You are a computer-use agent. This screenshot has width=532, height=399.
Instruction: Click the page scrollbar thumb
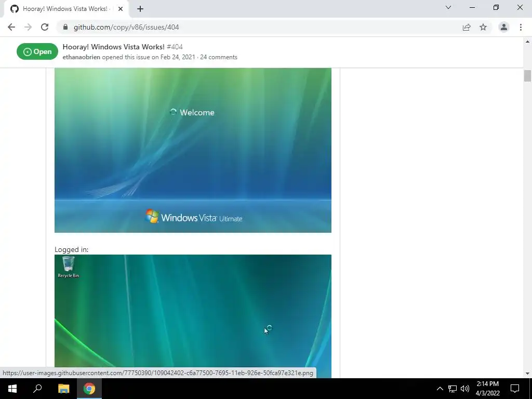click(x=527, y=76)
